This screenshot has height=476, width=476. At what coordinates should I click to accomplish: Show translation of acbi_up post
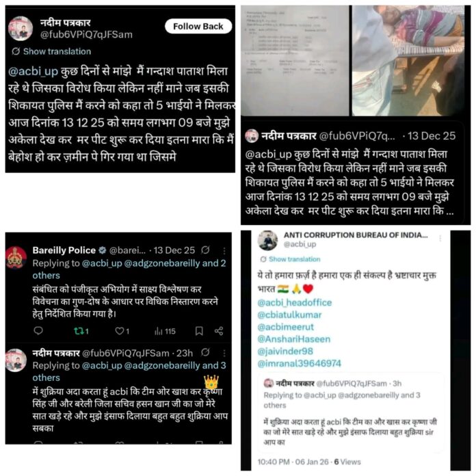290,259
